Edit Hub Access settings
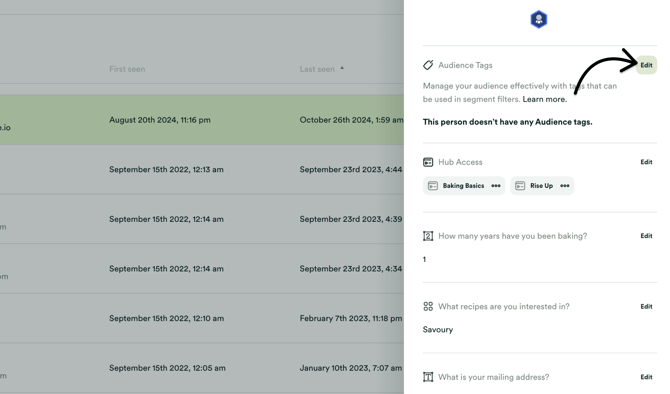Screen dimensions: 670x394 click(646, 162)
